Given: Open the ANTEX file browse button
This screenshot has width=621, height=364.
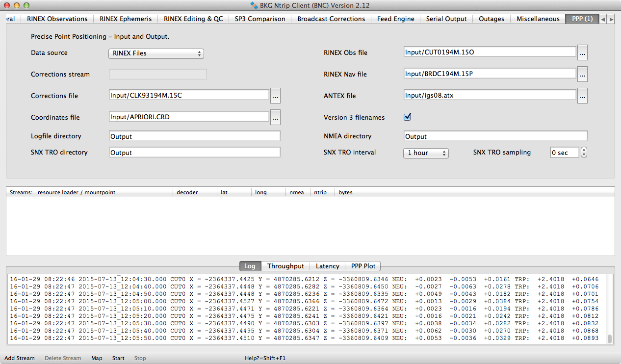Looking at the screenshot, I should click(x=582, y=96).
